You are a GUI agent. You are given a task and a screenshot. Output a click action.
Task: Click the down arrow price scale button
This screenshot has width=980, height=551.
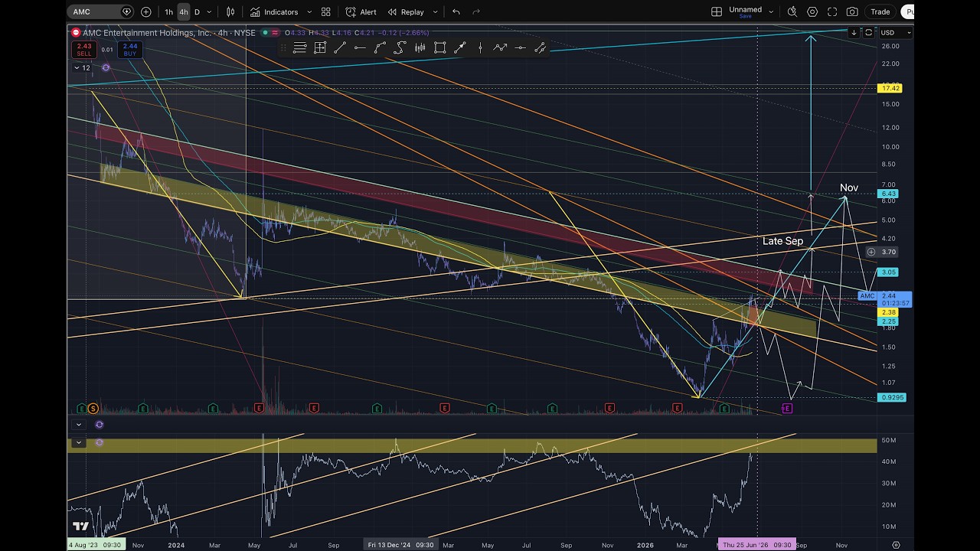click(854, 33)
